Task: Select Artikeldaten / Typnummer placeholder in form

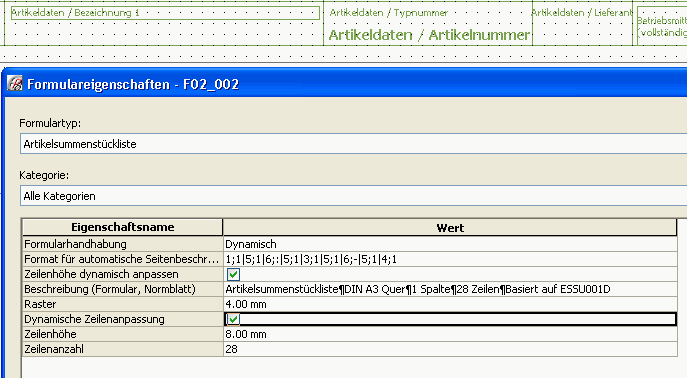Action: (x=389, y=13)
